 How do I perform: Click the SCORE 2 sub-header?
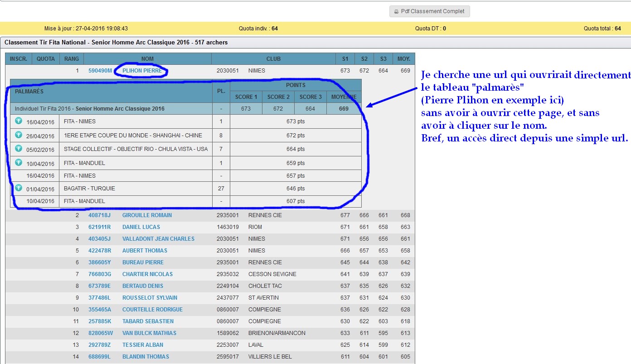(x=278, y=97)
